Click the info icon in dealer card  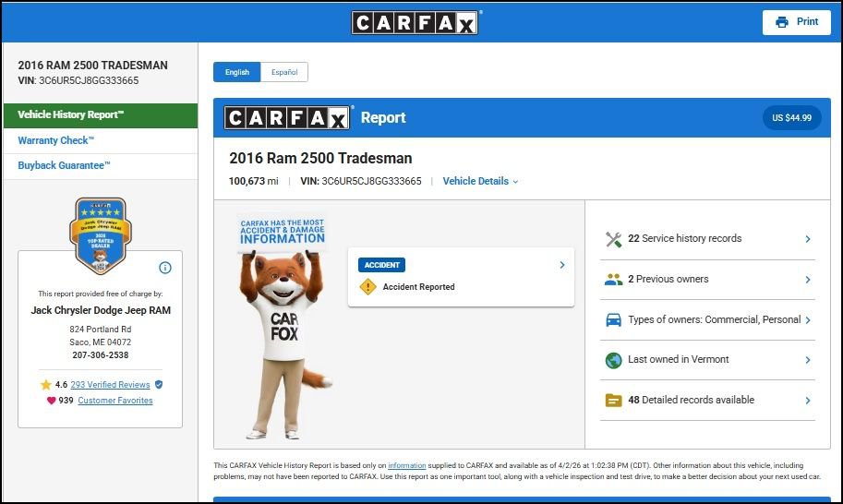tap(165, 268)
